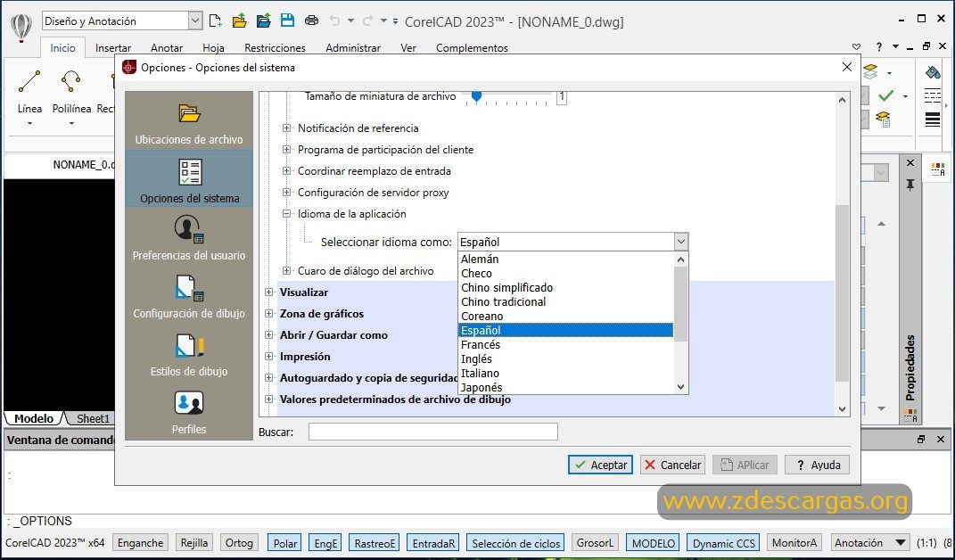Toggle Ortog mode in status bar
Viewport: 955px width, 560px height.
(x=239, y=543)
